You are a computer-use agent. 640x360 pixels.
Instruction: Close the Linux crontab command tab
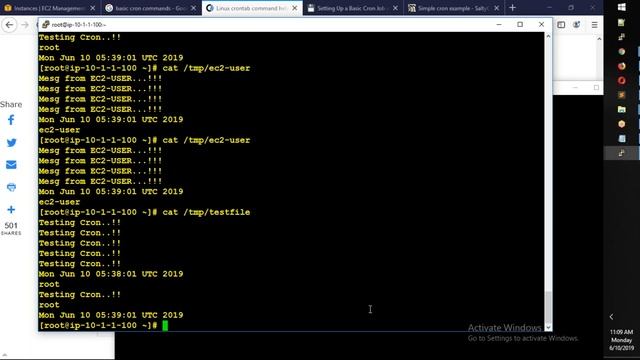tap(295, 8)
